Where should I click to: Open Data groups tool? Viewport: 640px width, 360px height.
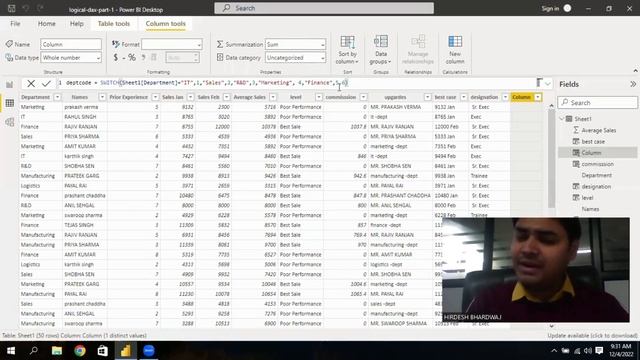380,50
